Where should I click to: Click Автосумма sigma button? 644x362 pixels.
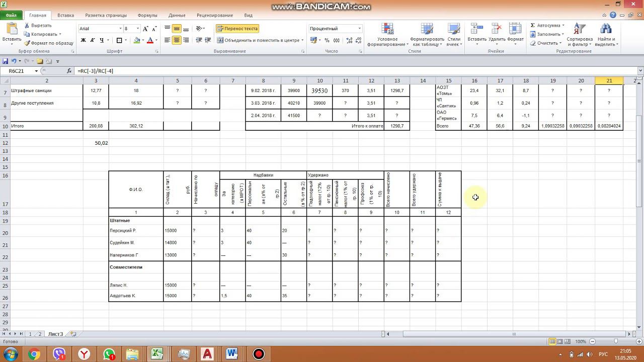(547, 25)
